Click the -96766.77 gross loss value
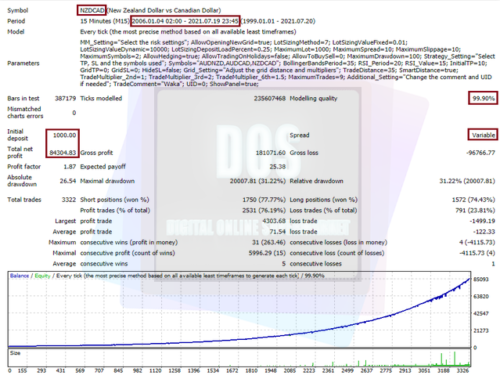500x379 pixels. pyautogui.click(x=480, y=153)
